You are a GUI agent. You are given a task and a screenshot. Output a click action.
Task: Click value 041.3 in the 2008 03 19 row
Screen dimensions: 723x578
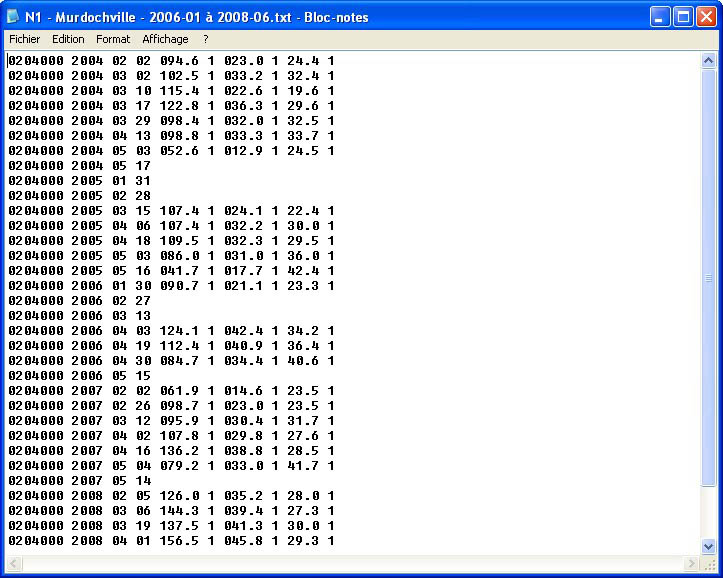coord(243,526)
